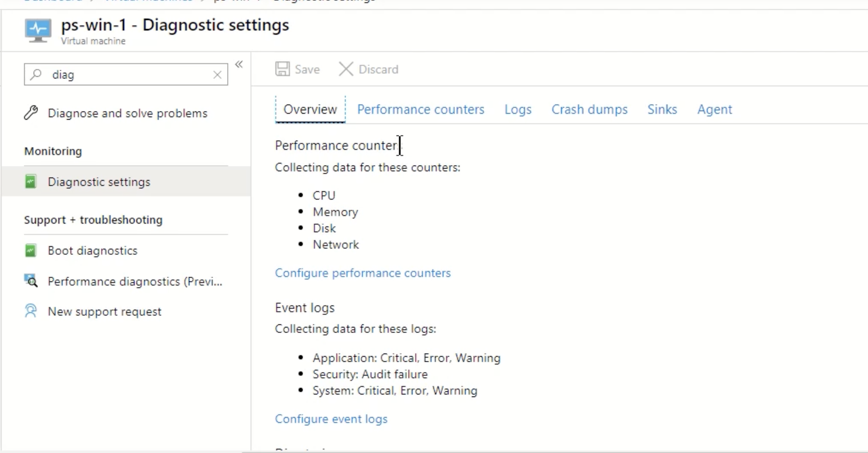Switch to the Logs tab

518,110
